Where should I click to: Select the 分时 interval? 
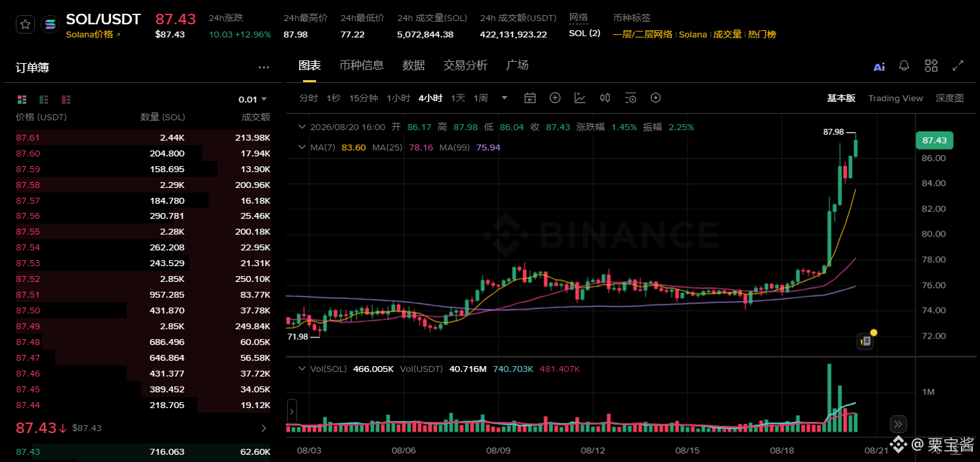(x=308, y=98)
